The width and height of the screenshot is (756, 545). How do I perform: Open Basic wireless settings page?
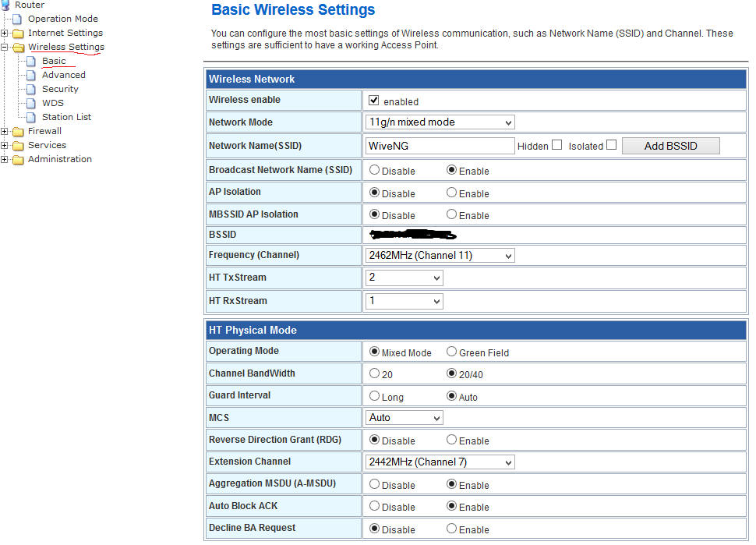tap(54, 61)
